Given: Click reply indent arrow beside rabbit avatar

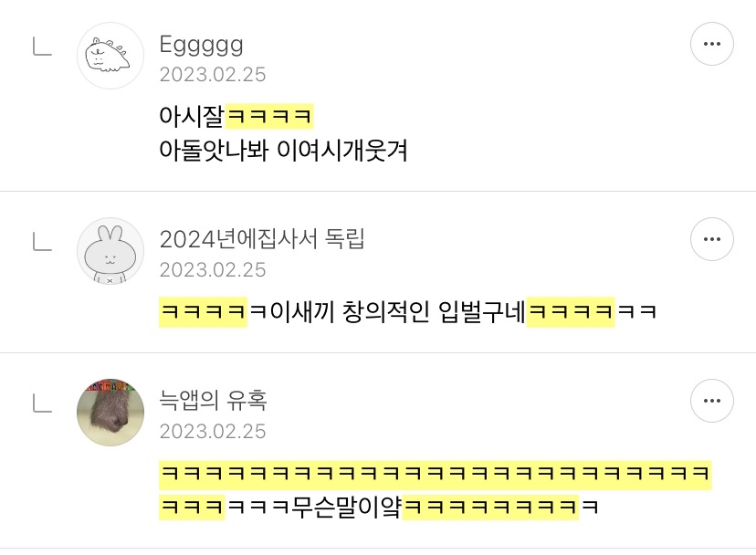Looking at the screenshot, I should (42, 242).
